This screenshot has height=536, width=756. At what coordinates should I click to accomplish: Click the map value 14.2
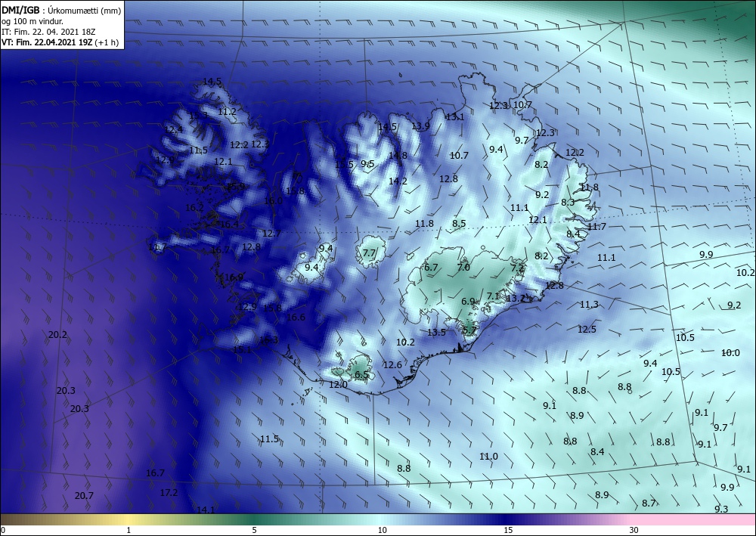(398, 181)
